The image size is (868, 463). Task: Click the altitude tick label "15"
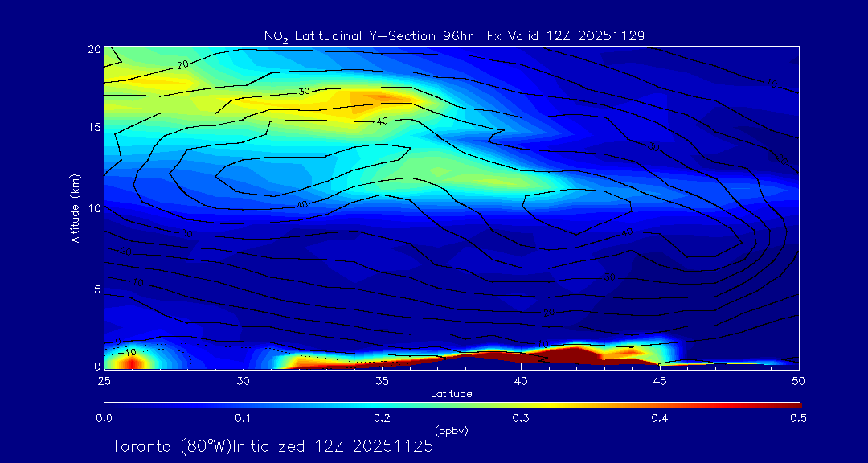[x=94, y=127]
